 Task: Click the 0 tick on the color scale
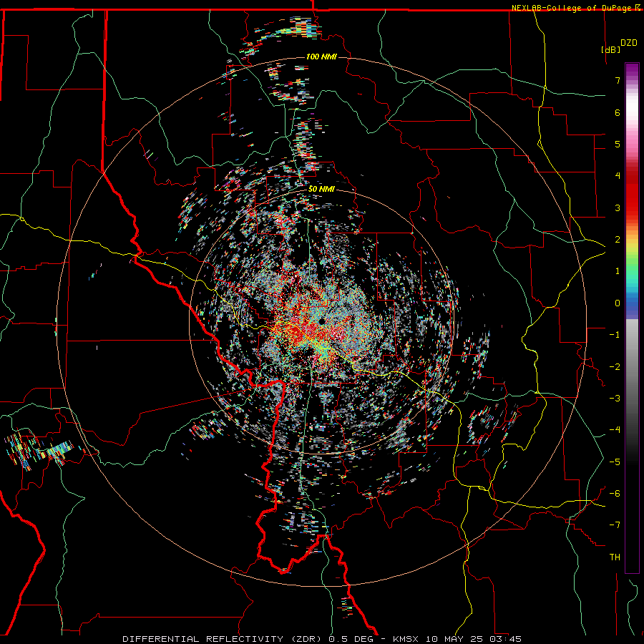(618, 303)
